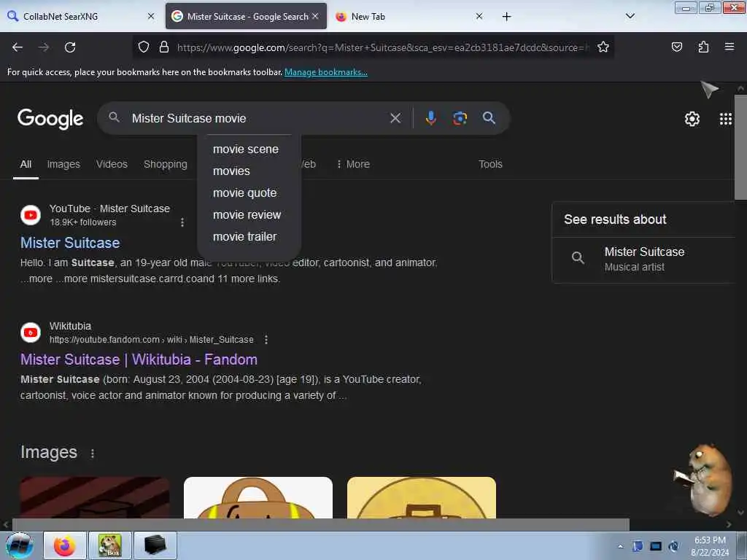This screenshot has height=560, width=747.
Task: Click the black box taskbar icon
Action: pyautogui.click(x=155, y=545)
